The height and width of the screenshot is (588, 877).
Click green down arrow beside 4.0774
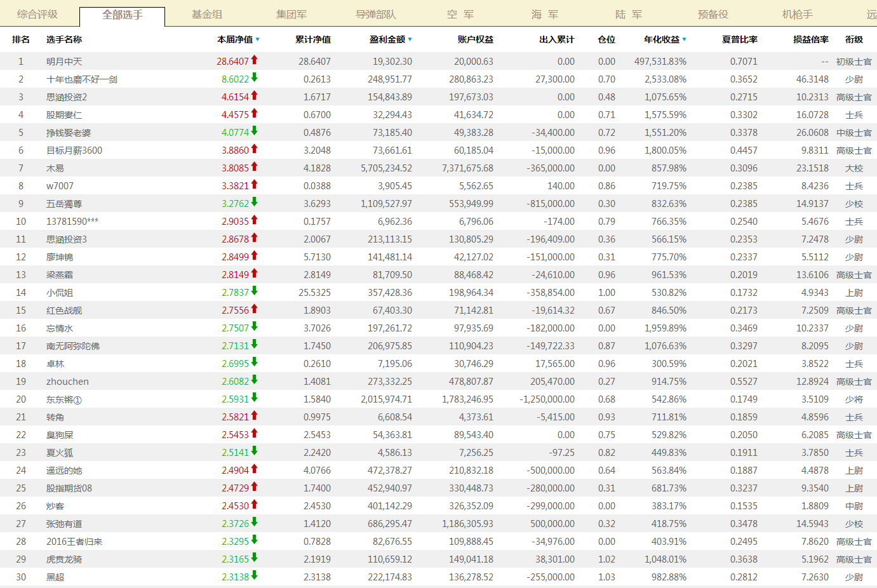pyautogui.click(x=255, y=131)
